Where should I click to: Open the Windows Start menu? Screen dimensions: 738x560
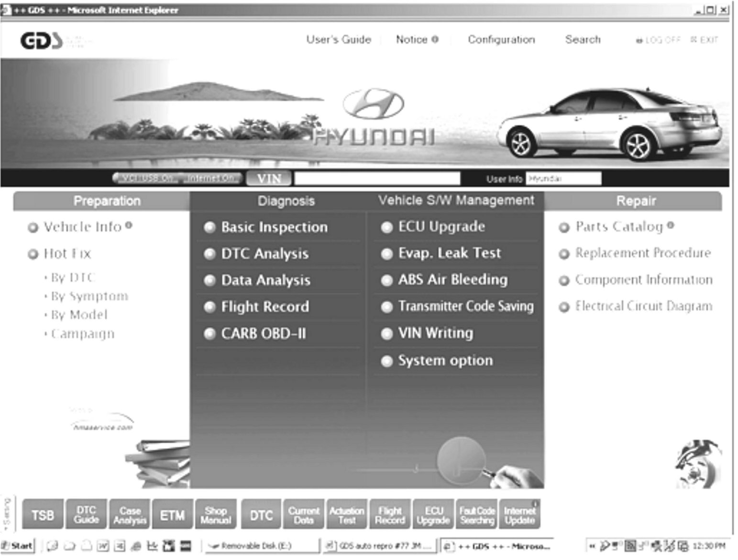(x=18, y=546)
